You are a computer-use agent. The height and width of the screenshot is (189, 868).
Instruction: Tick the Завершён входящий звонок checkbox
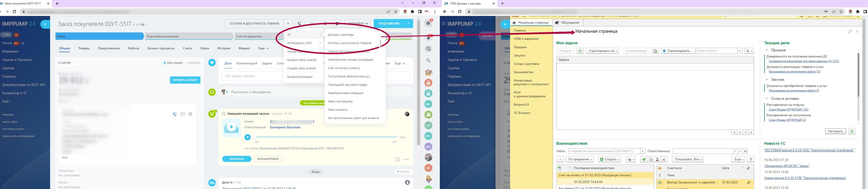pos(224,114)
